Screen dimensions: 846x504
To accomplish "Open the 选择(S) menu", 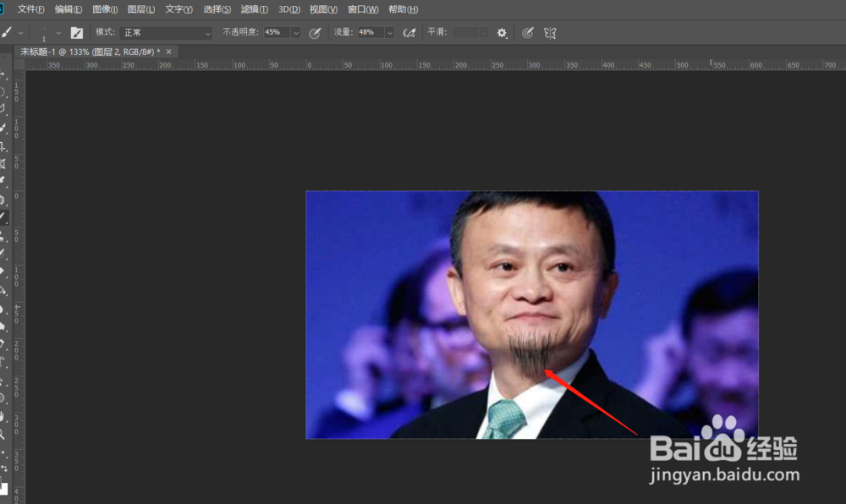I will pyautogui.click(x=217, y=9).
